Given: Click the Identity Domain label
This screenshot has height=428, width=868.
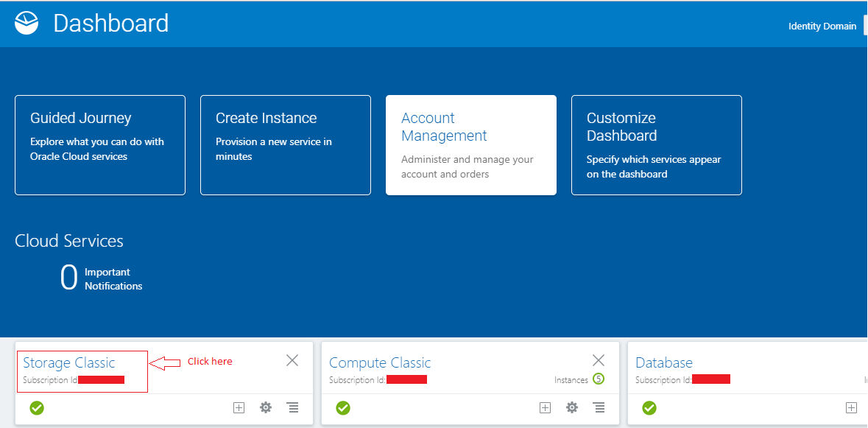Looking at the screenshot, I should [x=822, y=26].
